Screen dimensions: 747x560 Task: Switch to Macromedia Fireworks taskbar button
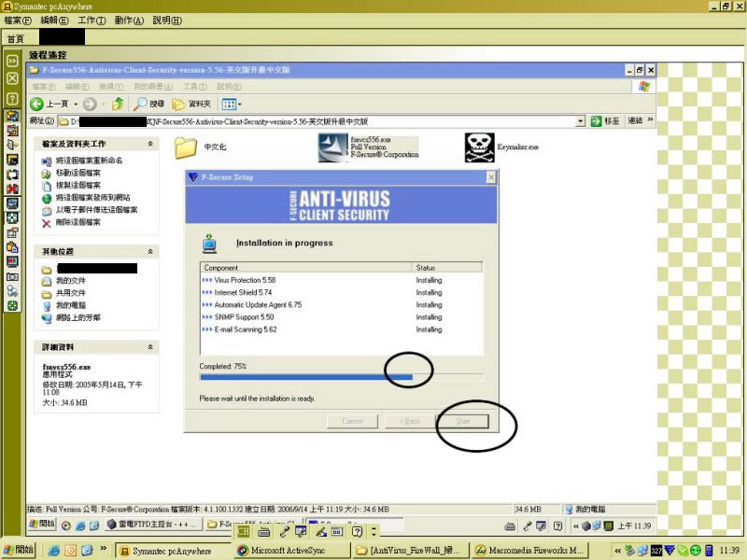coord(529,551)
